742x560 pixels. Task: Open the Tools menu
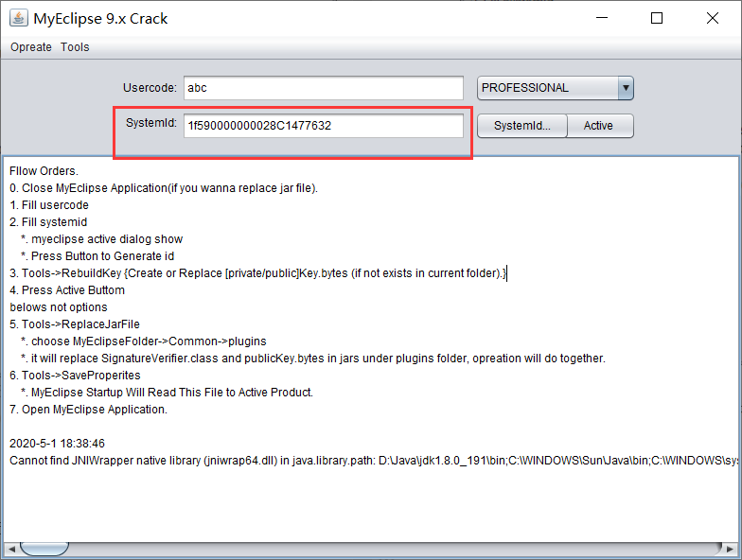(75, 47)
